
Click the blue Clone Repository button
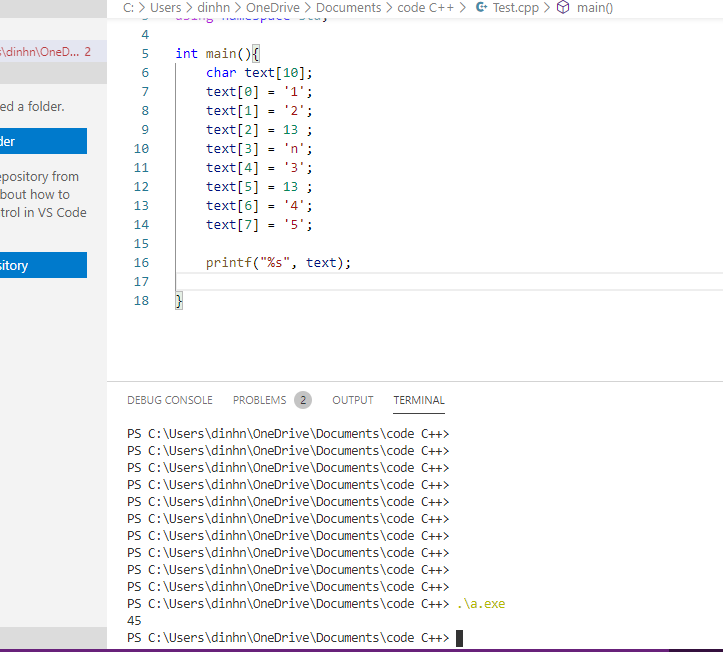[43, 265]
